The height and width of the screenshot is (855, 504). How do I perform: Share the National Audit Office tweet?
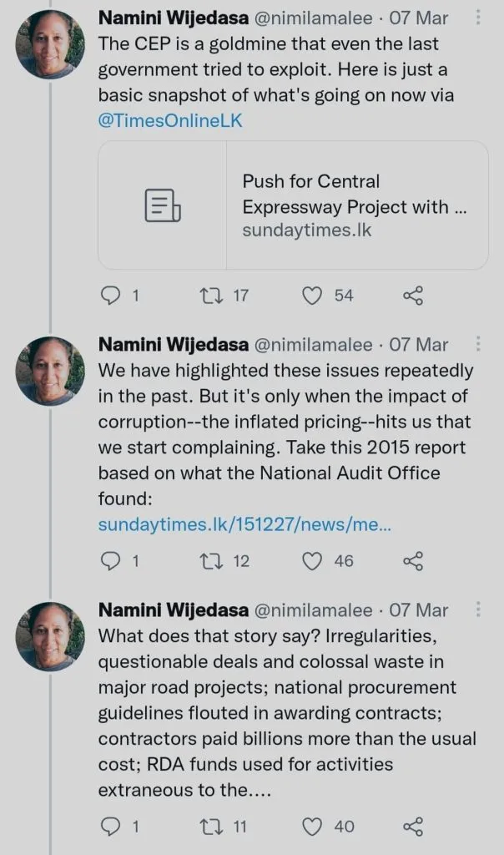[413, 561]
